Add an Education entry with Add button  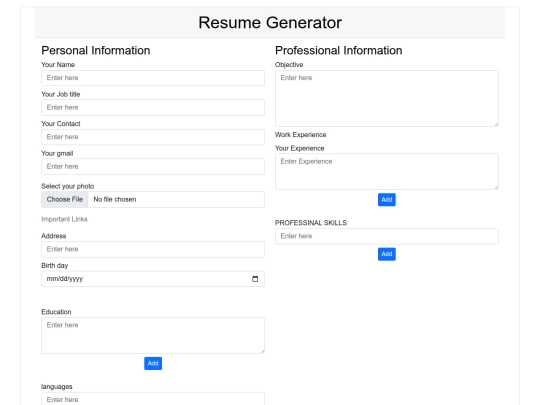pyautogui.click(x=153, y=363)
